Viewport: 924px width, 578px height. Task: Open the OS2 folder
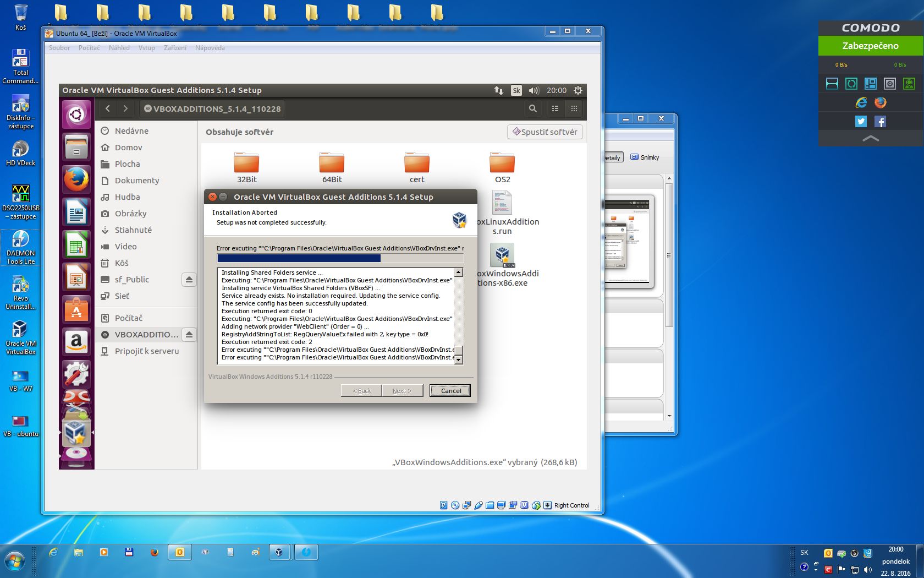pyautogui.click(x=502, y=167)
